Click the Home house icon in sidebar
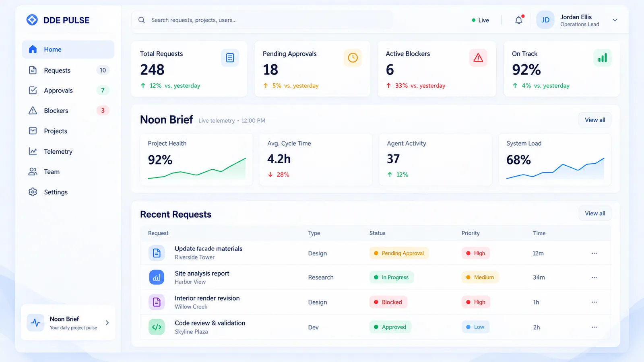This screenshot has width=644, height=362. coord(33,49)
